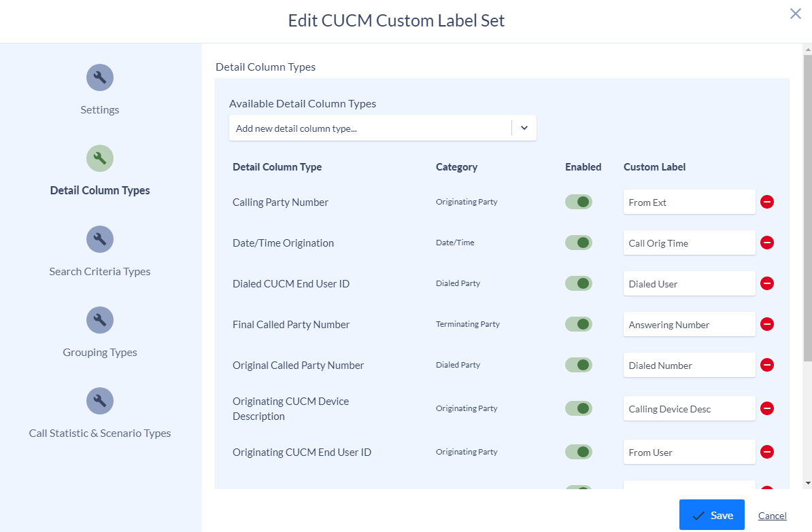Toggle Enabled for Originating CUCM Device Description

579,408
